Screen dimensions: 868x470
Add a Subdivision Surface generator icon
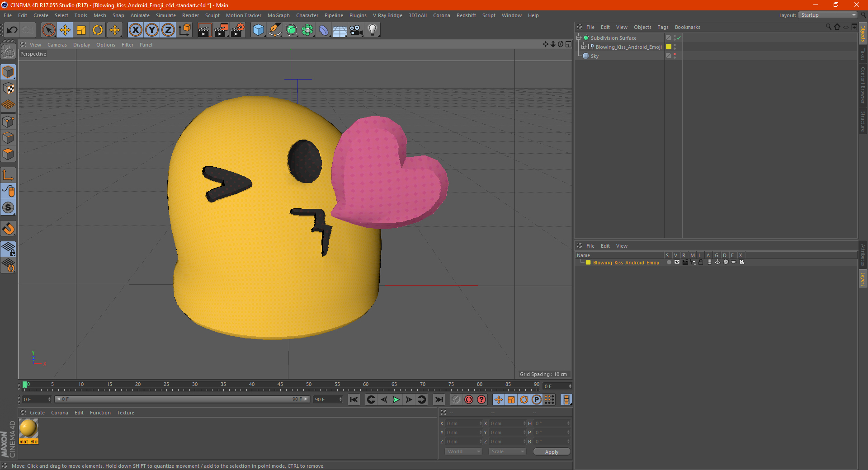tap(291, 30)
